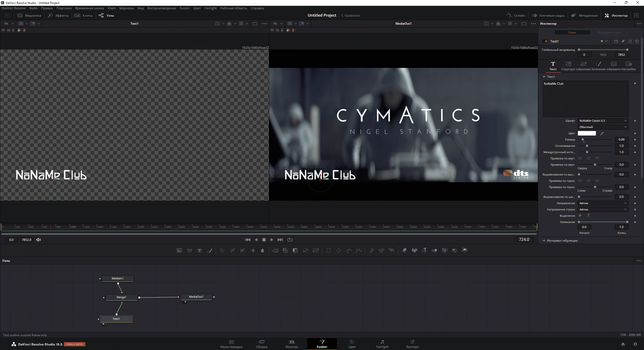
Task: Add a Text 3D node
Action: click(424, 250)
